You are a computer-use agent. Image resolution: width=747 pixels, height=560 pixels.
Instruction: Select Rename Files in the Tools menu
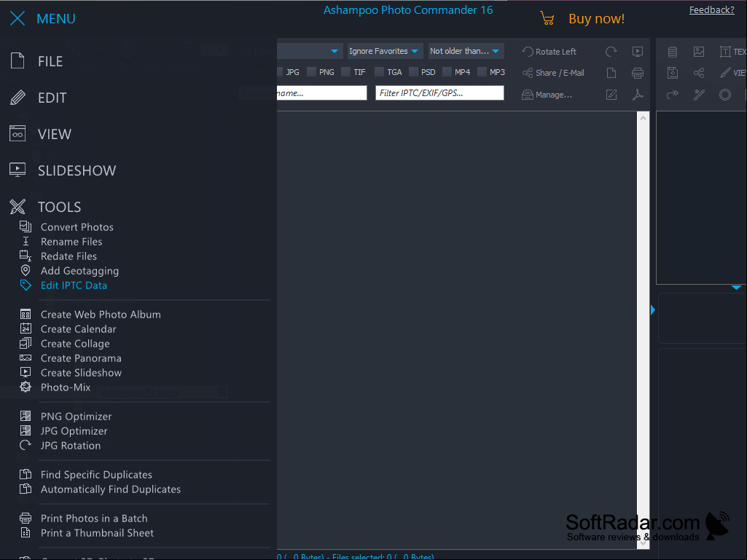(71, 242)
